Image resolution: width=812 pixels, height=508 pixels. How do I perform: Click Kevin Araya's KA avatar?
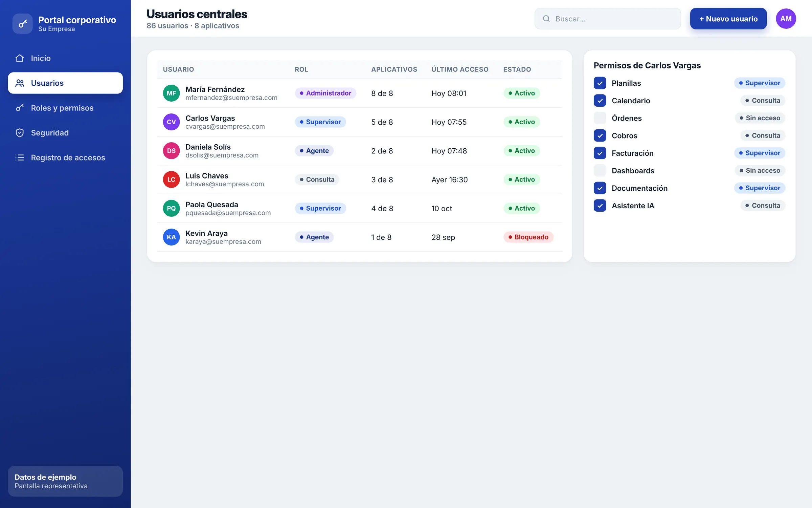(x=171, y=237)
